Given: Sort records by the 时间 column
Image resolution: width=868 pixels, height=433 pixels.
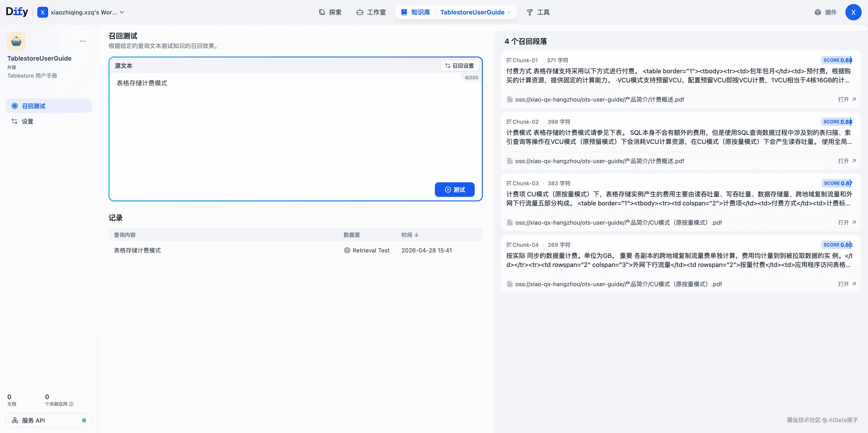Looking at the screenshot, I should click(x=410, y=235).
